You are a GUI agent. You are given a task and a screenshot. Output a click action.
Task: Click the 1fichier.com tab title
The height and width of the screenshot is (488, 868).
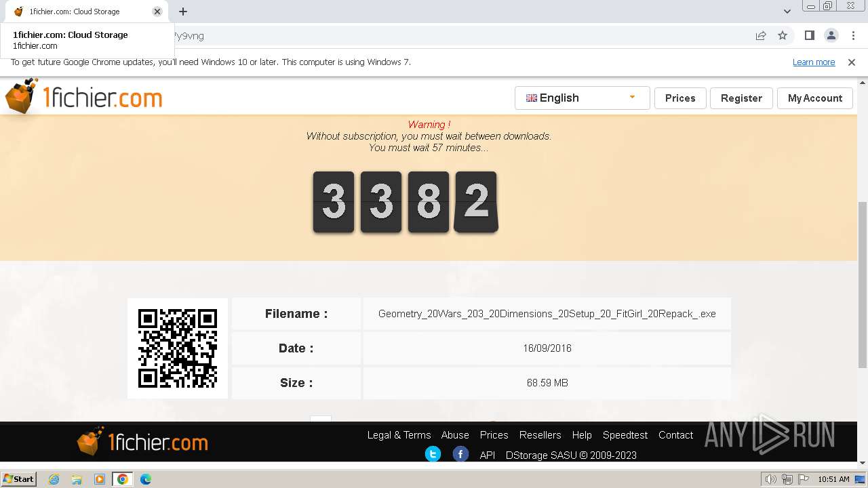(75, 12)
